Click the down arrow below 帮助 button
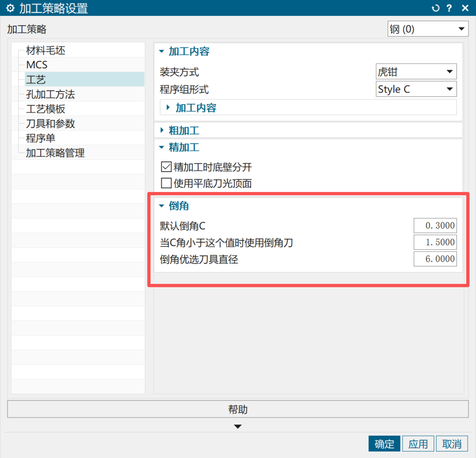The height and width of the screenshot is (458, 476). [x=238, y=426]
